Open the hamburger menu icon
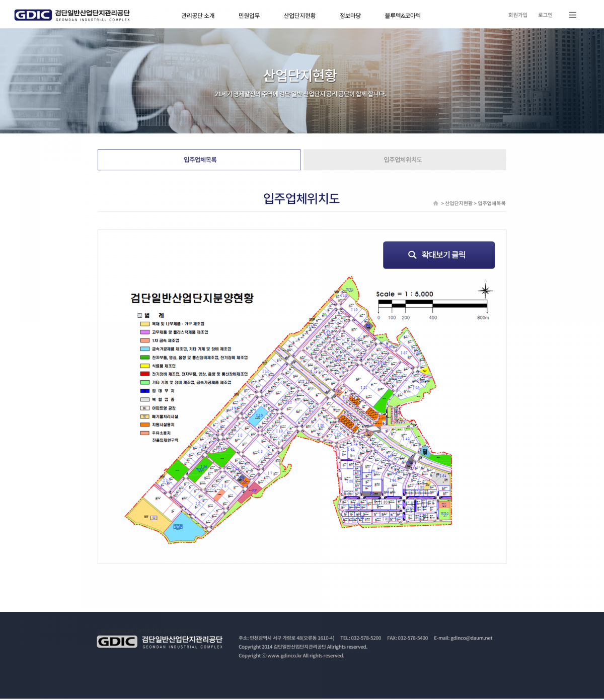604x700 pixels. coord(572,15)
